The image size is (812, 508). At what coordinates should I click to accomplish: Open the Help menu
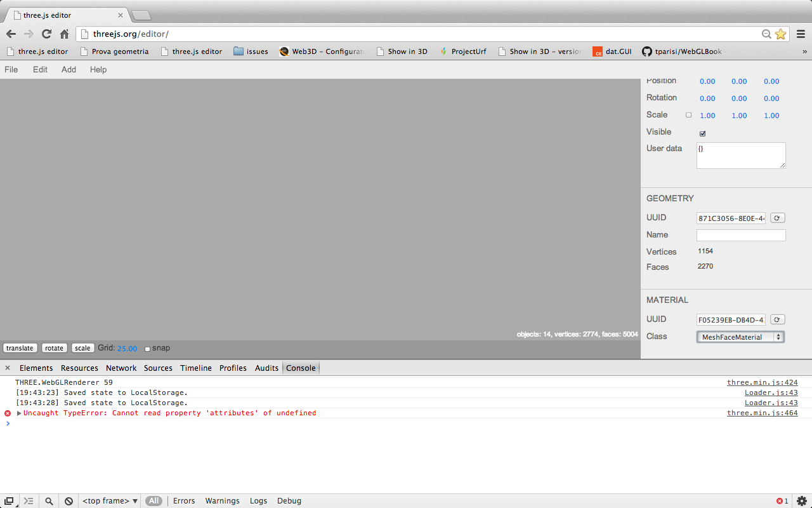pos(98,69)
